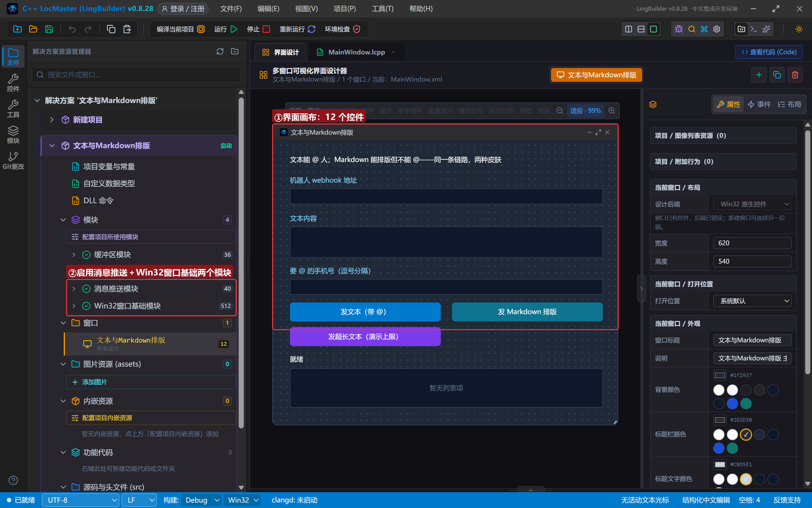Pick the blue background color swatch
Image resolution: width=812 pixels, height=508 pixels.
(x=732, y=404)
